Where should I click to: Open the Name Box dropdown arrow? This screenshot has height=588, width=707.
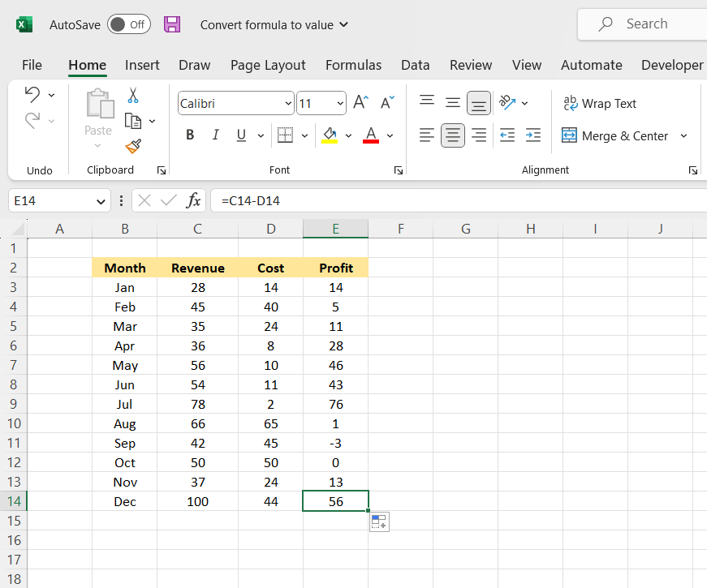pos(101,200)
